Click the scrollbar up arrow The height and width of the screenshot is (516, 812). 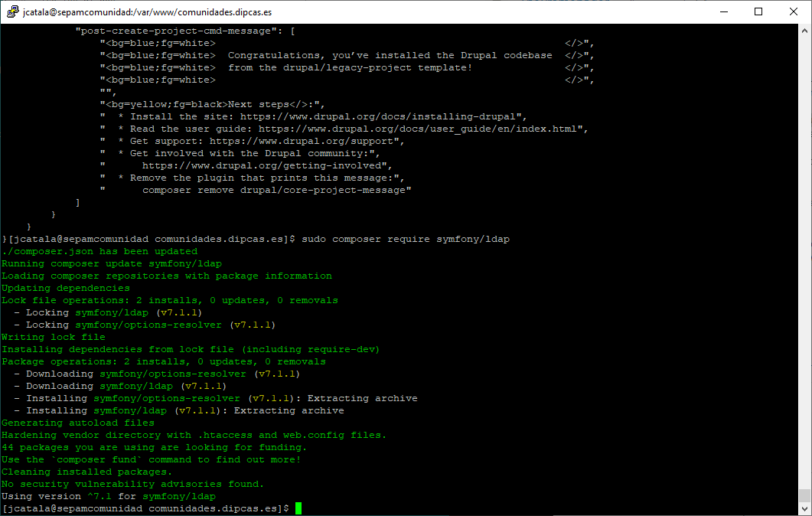805,31
